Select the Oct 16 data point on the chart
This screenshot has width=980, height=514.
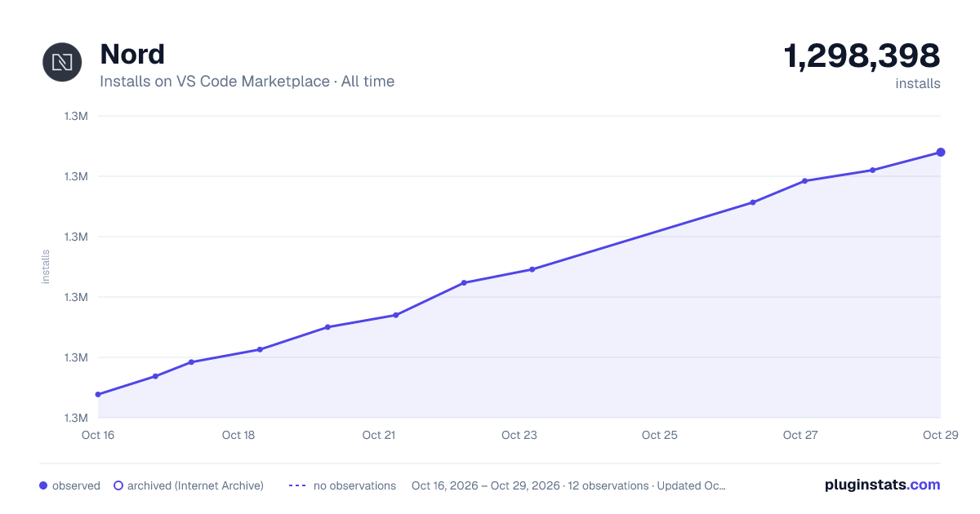[x=98, y=394]
